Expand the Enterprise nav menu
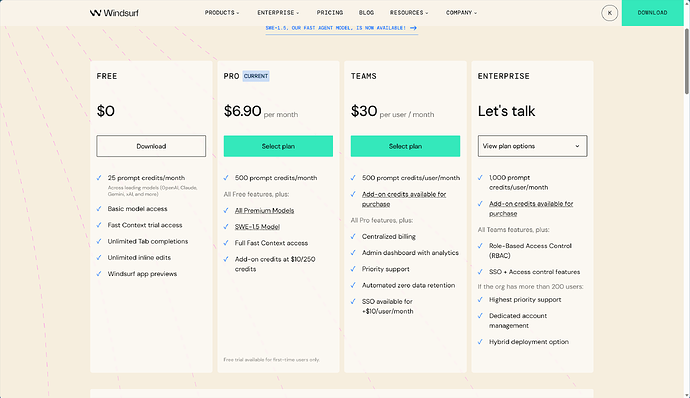Viewport: 690px width, 398px height. coord(278,13)
